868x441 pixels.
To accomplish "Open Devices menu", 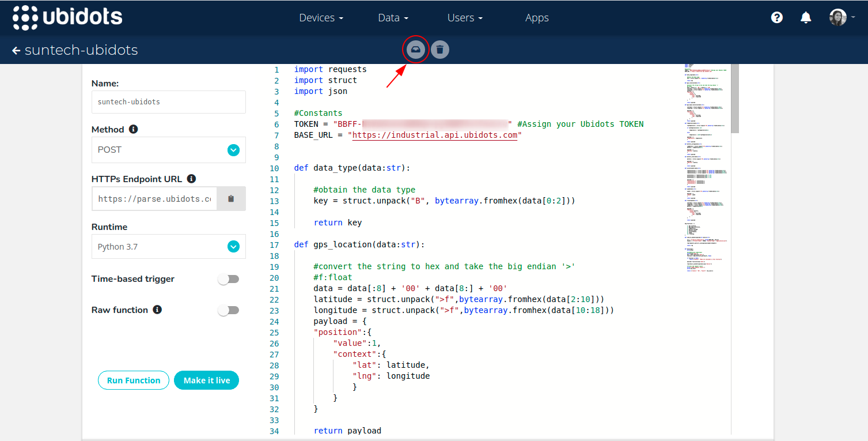I will coord(321,18).
